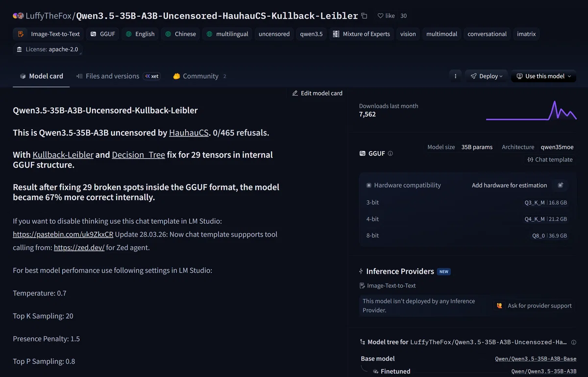
Task: Click the Model tree info icon
Action: tap(573, 342)
